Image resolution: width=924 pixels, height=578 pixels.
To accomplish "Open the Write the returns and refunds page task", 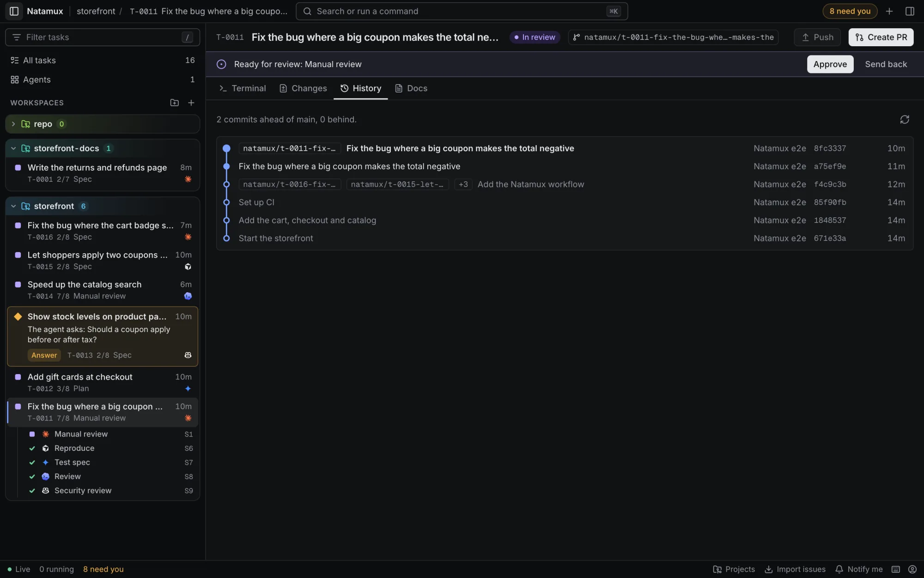I will [x=103, y=173].
